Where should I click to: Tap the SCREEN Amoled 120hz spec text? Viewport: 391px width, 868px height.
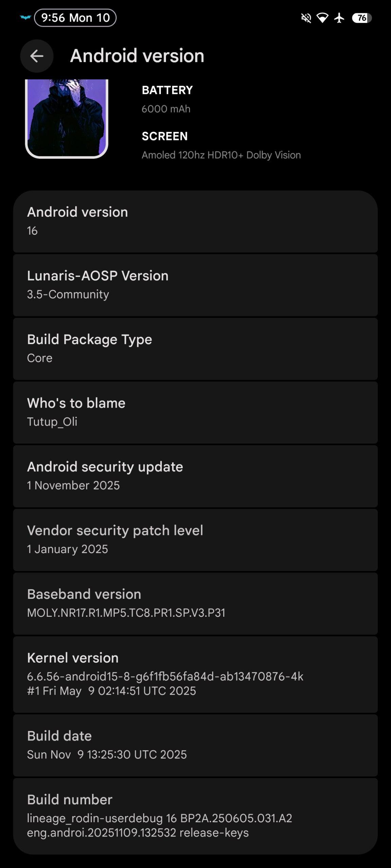[x=221, y=146]
